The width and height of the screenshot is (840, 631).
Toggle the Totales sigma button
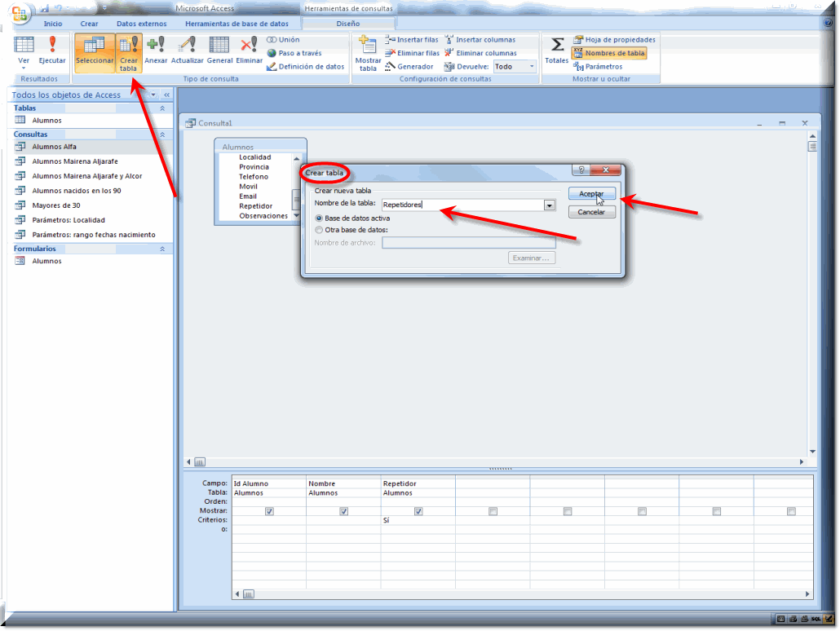557,51
